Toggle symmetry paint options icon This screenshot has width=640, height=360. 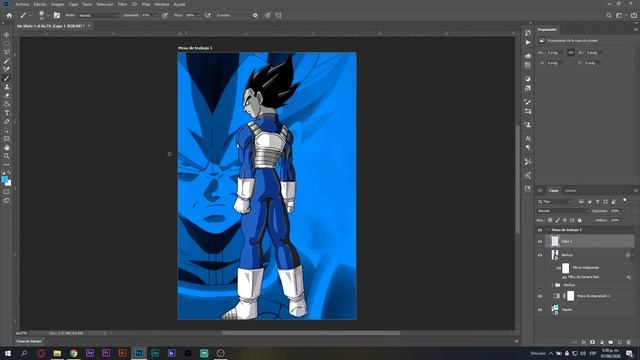pyautogui.click(x=279, y=15)
